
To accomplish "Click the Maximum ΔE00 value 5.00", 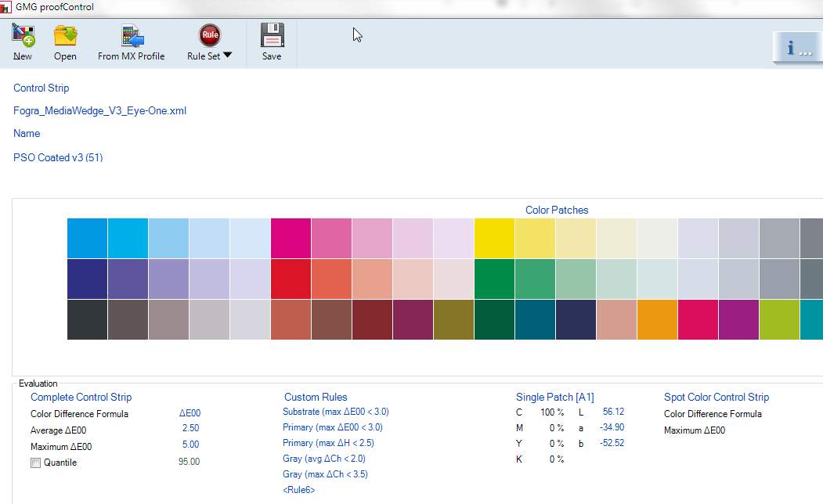I will [x=190, y=445].
